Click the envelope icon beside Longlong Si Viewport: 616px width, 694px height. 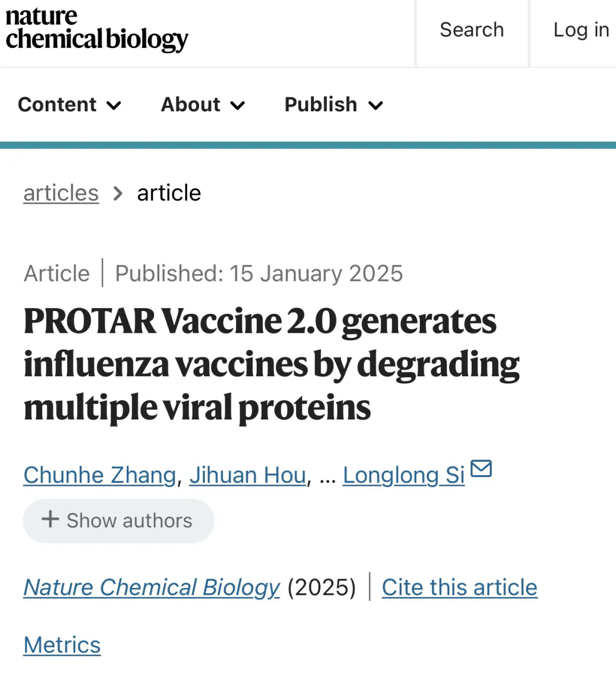click(x=481, y=468)
